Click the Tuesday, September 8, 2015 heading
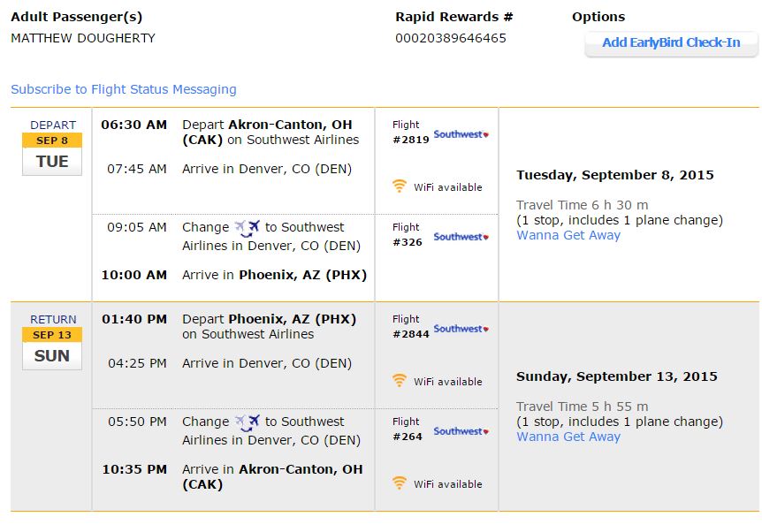 coord(615,175)
